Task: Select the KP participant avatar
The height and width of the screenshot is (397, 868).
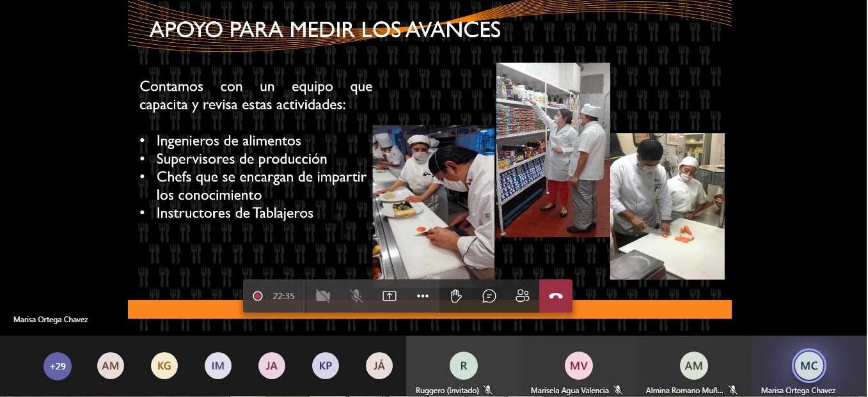Action: coord(326,366)
